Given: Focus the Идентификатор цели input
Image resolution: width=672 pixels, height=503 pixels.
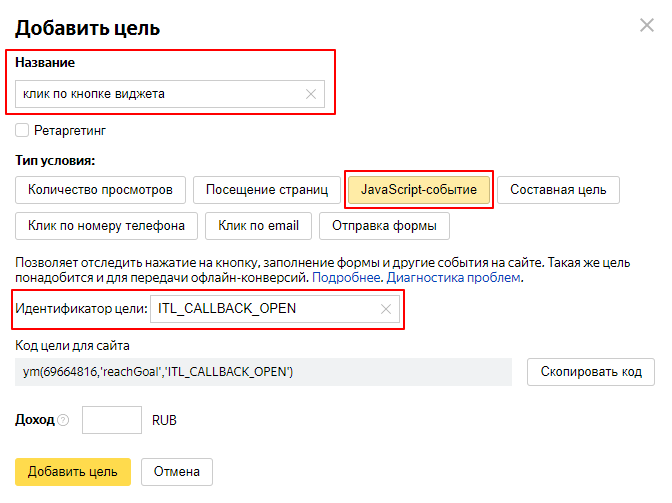Looking at the screenshot, I should [x=260, y=309].
